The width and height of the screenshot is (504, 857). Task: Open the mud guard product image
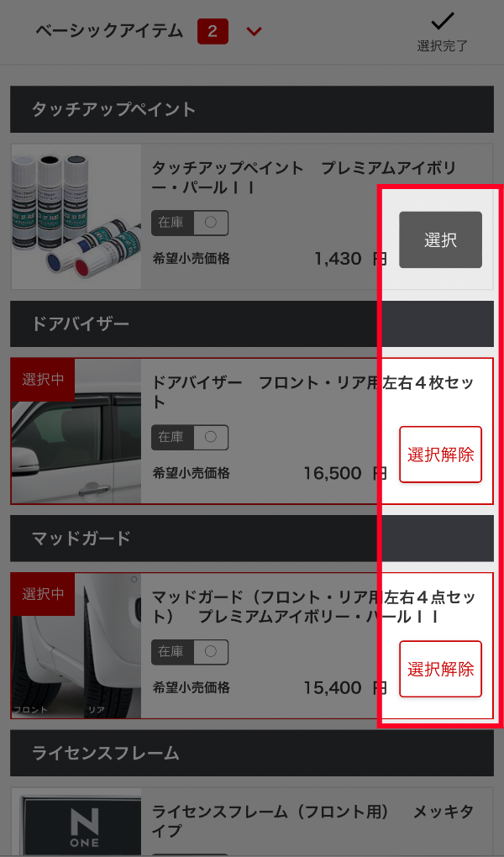click(x=76, y=645)
